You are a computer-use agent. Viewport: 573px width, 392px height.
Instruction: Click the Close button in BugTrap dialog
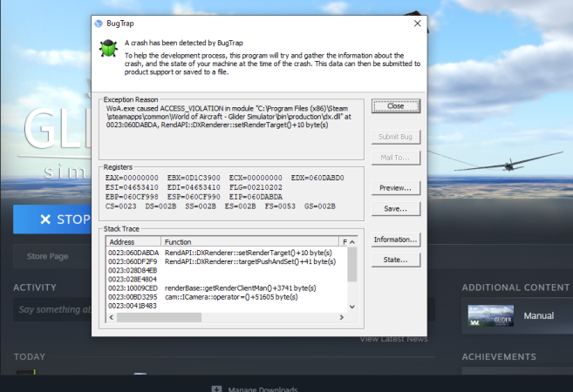(x=396, y=106)
